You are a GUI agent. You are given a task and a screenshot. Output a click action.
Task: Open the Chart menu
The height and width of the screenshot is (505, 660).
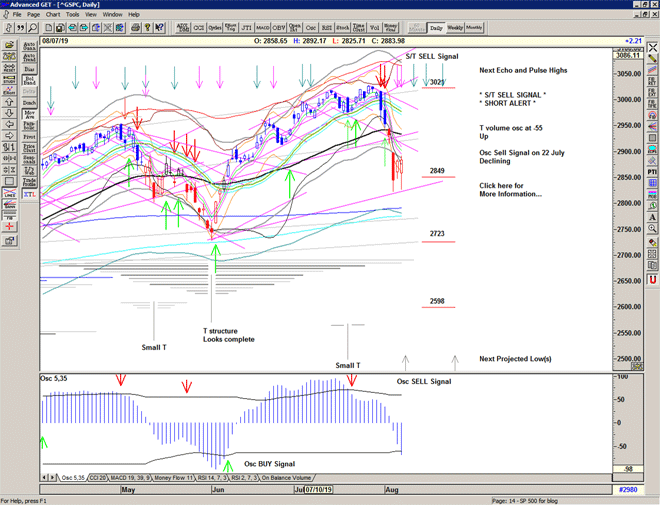(53, 15)
